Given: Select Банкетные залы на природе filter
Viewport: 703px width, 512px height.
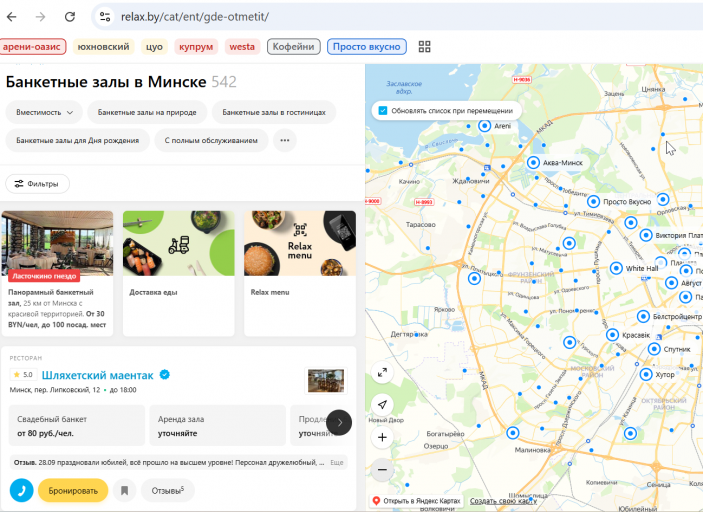Looking at the screenshot, I should tap(147, 112).
